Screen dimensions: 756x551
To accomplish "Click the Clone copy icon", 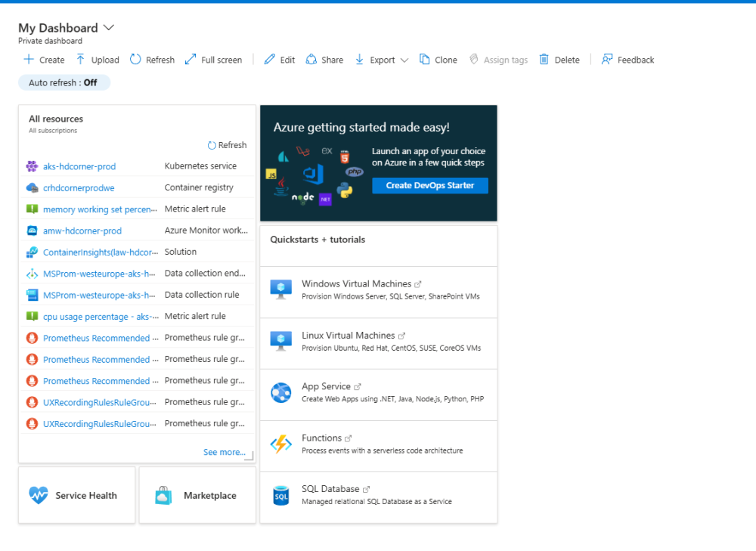I will tap(424, 59).
